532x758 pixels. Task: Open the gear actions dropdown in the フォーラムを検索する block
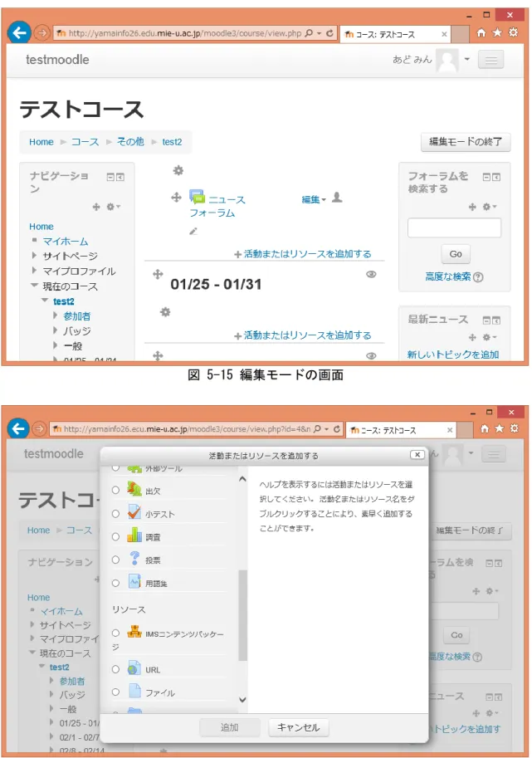[x=490, y=207]
